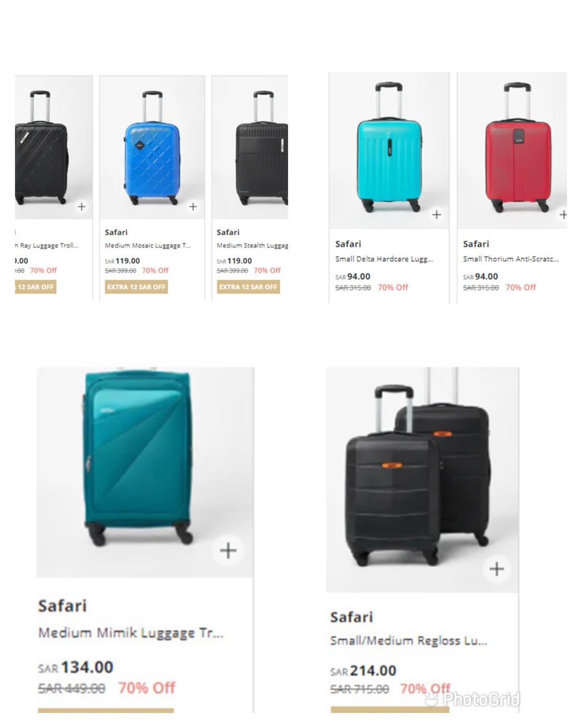
Task: Add the blue Medium Mosaic luggage via plus
Action: tap(193, 207)
